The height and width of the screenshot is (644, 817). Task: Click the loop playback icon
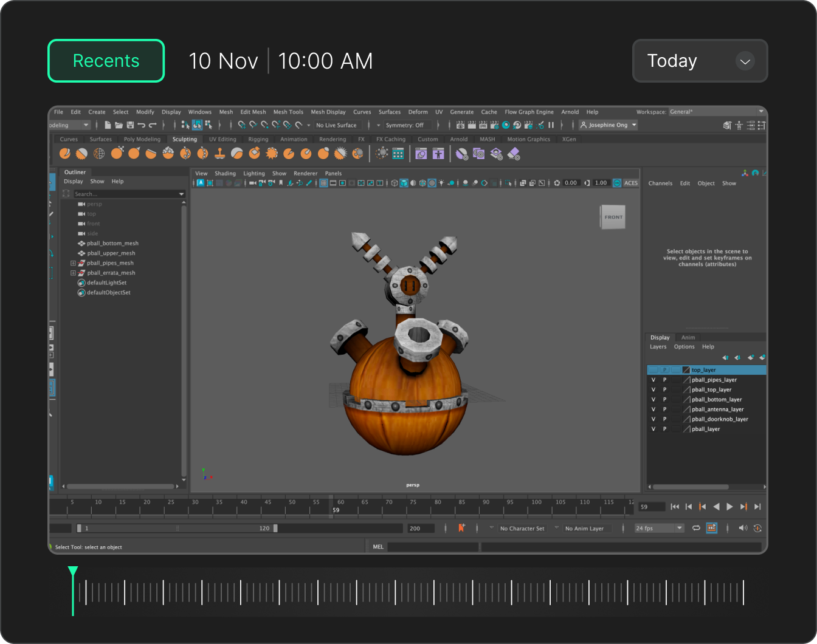point(696,528)
